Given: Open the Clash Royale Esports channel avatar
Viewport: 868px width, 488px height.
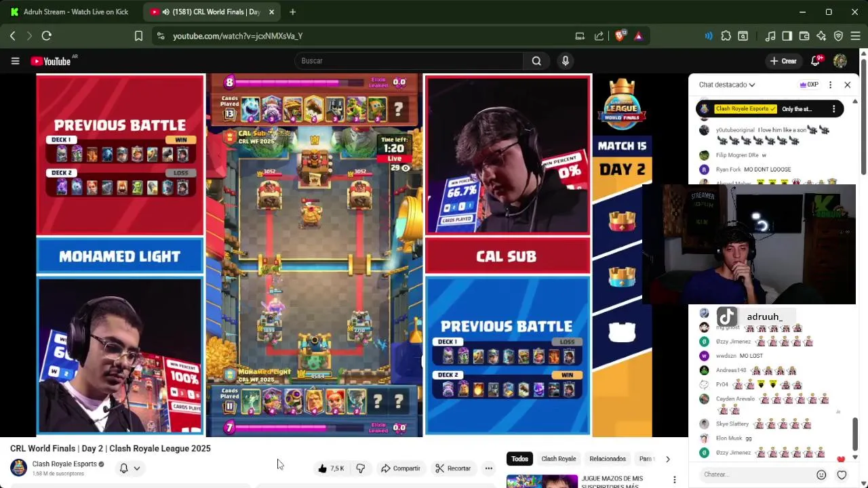Looking at the screenshot, I should 18,468.
